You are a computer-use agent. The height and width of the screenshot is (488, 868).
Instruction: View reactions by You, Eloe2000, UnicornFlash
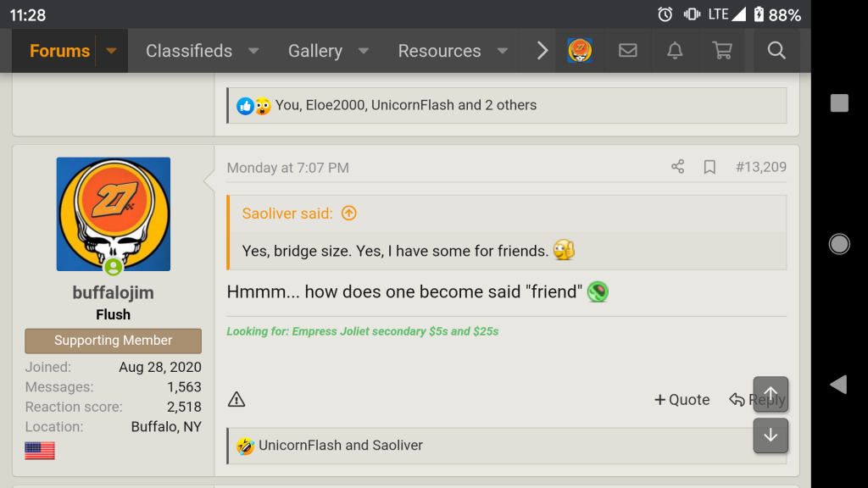[x=406, y=105]
